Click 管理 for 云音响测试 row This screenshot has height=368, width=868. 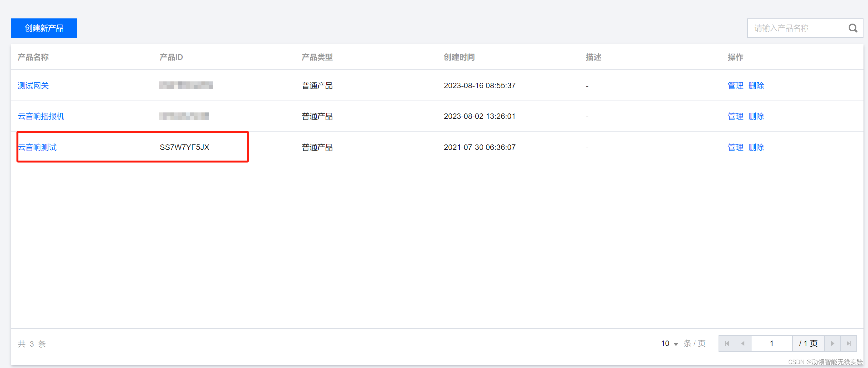[x=735, y=147]
